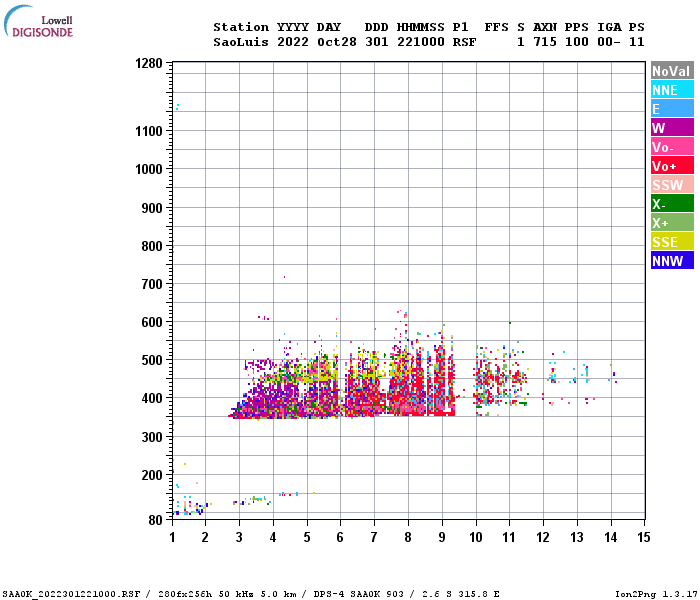Click the 2.6 S 315.8 E coordinates
Image resolution: width=700 pixels, height=600 pixels.
(x=461, y=594)
